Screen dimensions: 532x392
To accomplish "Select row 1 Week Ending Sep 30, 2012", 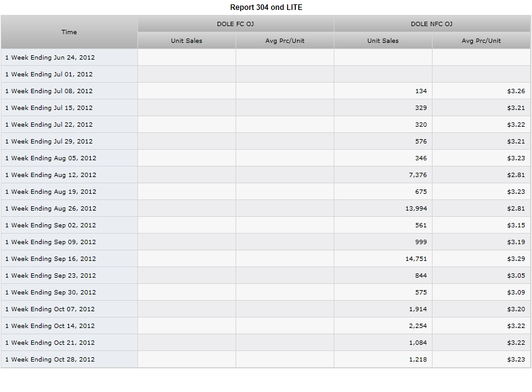I will click(265, 293).
